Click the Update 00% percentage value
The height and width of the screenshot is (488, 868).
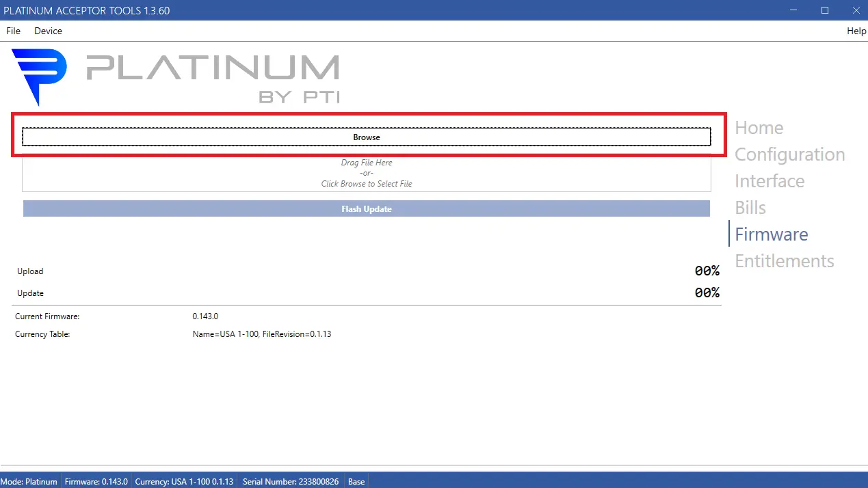pyautogui.click(x=707, y=293)
